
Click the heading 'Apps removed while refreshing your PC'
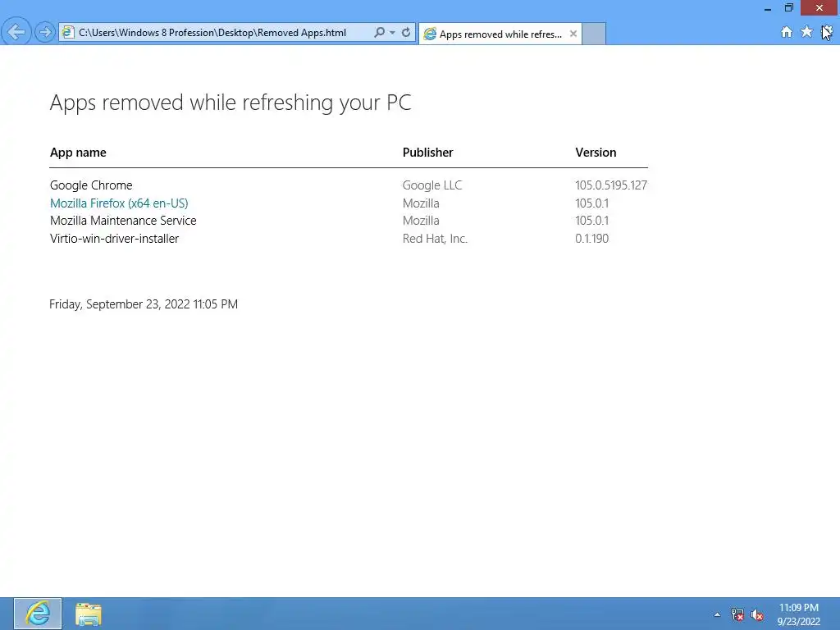coord(231,103)
